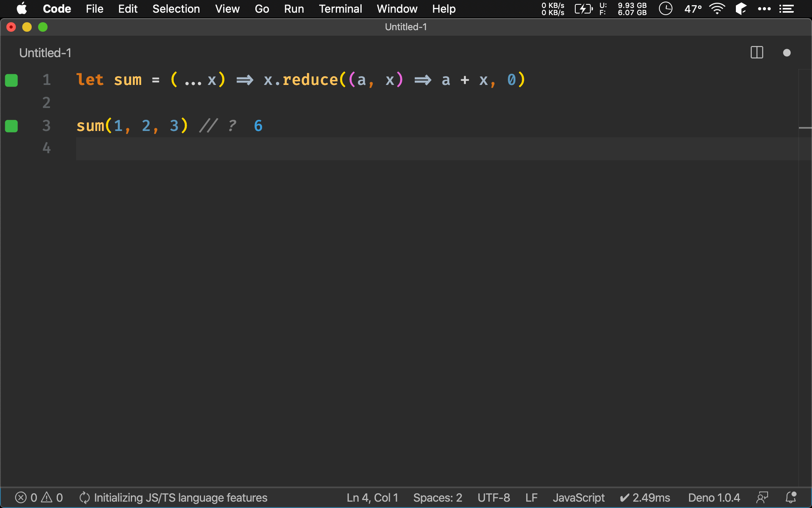Click the unsaved changes dot icon

tap(787, 53)
